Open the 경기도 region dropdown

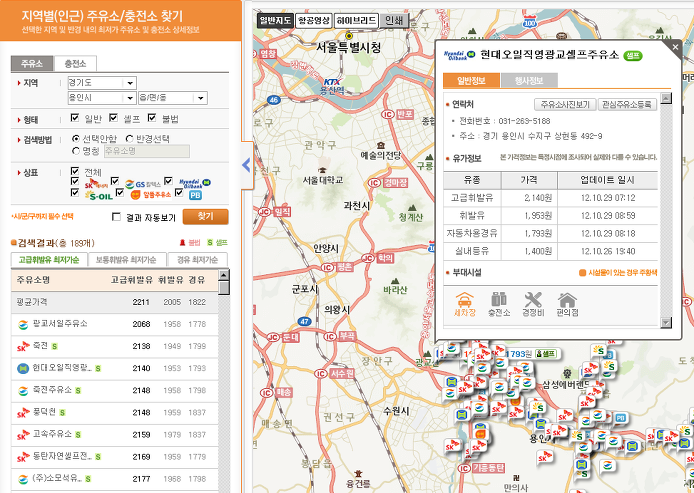[x=102, y=83]
